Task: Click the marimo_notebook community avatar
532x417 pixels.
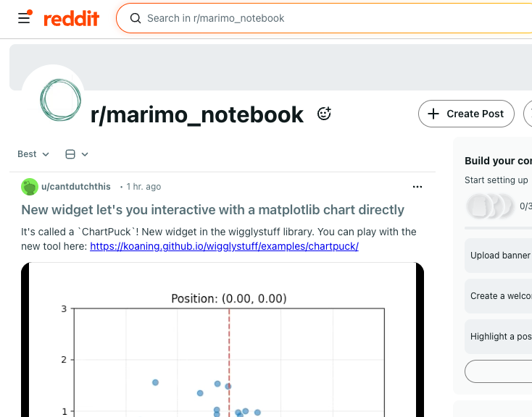Action: click(60, 100)
